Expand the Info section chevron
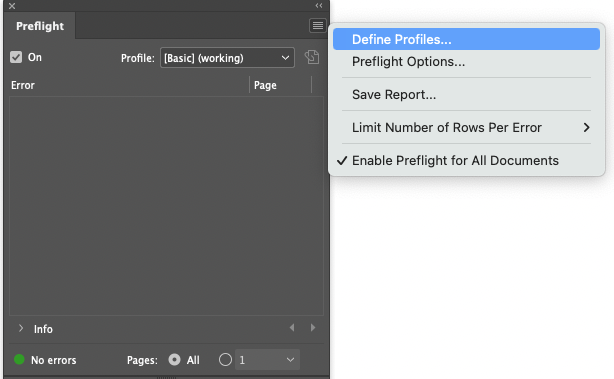This screenshot has height=379, width=614. [21, 328]
